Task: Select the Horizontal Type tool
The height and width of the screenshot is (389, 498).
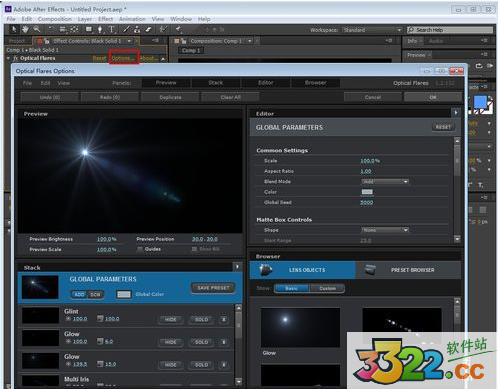Action: (112, 30)
